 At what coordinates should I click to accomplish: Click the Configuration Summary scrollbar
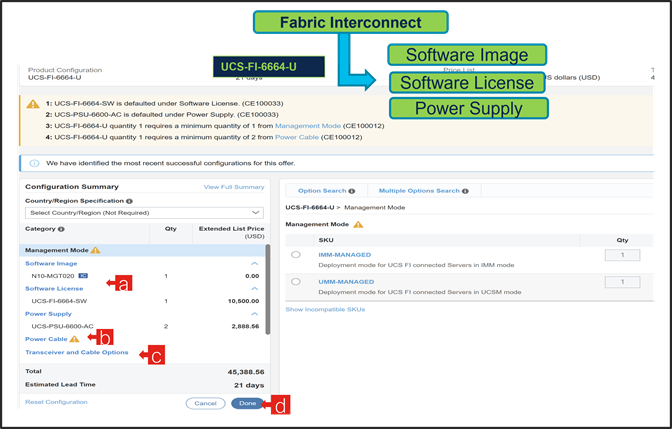click(268, 289)
